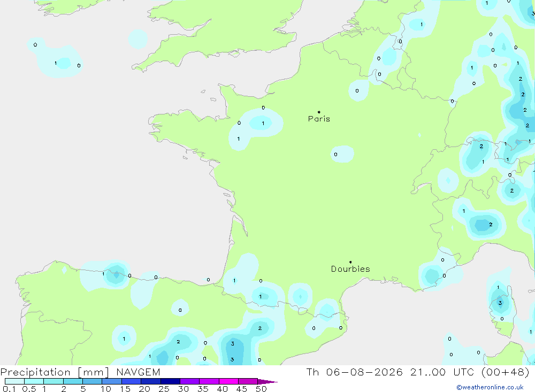The image size is (535, 392).
Task: Click the 'Th 06-08-2026' forecast date text
Action: click(x=354, y=372)
